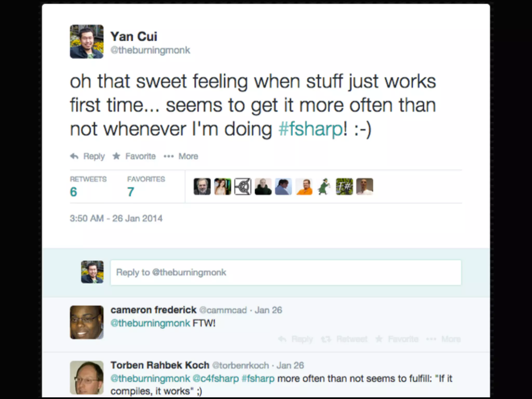Click inside the Reply to @theburningmonk field
The width and height of the screenshot is (532, 399).
click(x=286, y=272)
